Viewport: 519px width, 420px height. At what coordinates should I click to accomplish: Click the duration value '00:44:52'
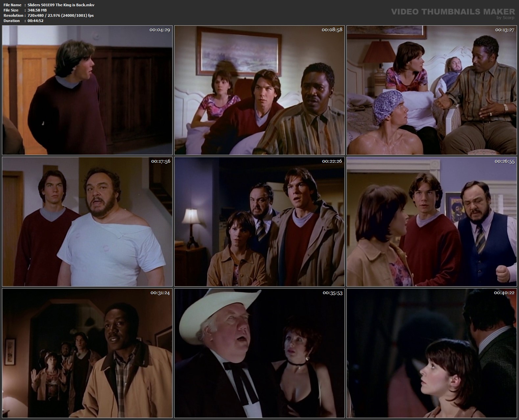click(35, 21)
